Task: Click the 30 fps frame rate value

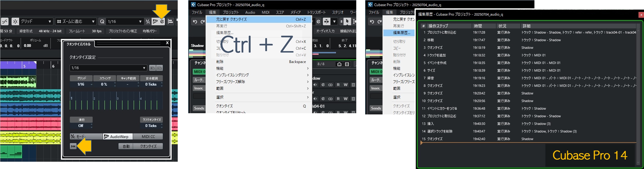Action: click(97, 31)
